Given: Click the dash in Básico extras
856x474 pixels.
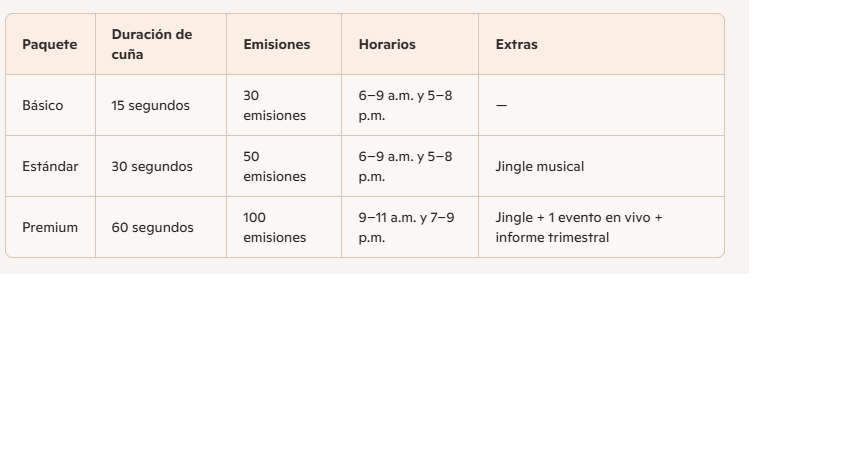Looking at the screenshot, I should click(501, 106).
